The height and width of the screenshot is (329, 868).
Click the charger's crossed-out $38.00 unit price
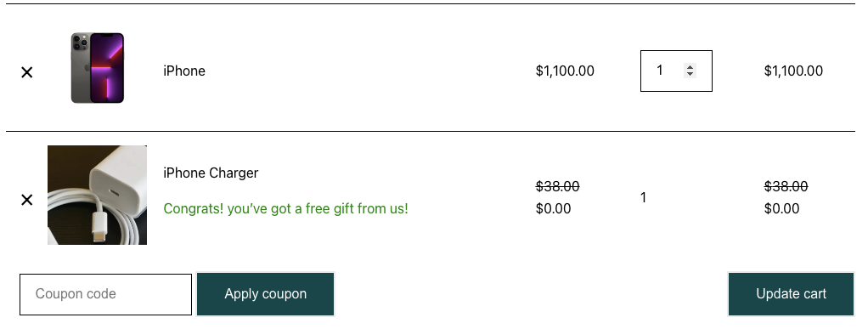557,187
